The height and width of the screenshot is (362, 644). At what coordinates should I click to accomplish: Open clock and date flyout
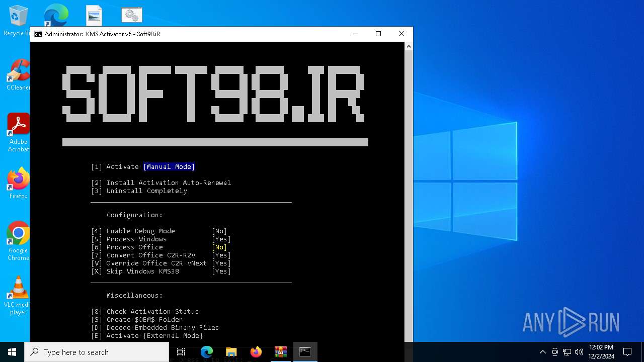tap(601, 352)
